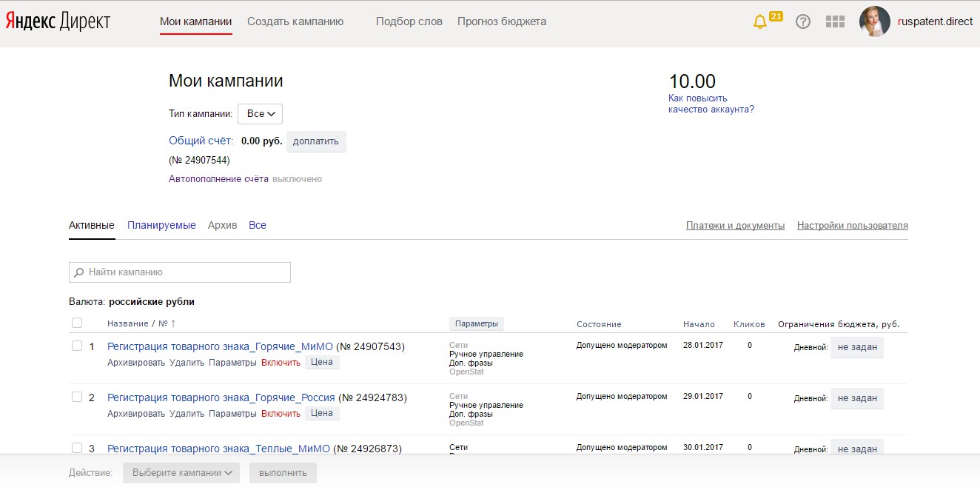Open the daily budget 'не задан' for campaign 1

coord(856,347)
